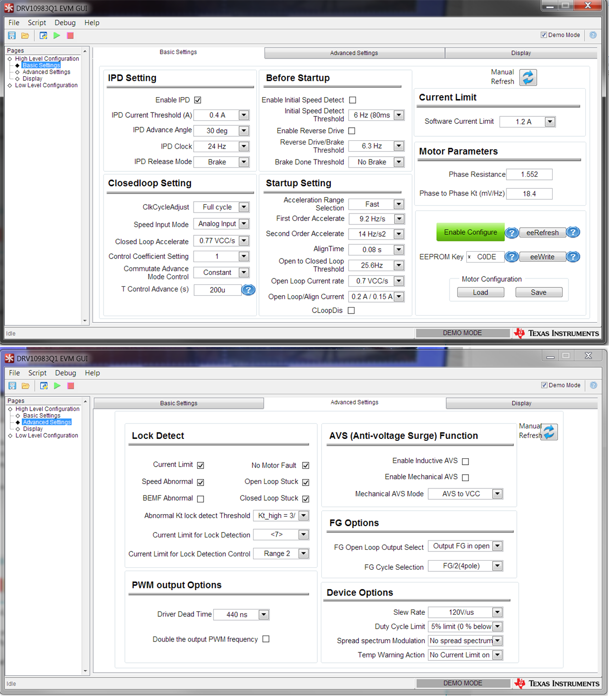The width and height of the screenshot is (609, 700).
Task: Toggle Demo Mode checkbox in upper window
Action: 544,35
